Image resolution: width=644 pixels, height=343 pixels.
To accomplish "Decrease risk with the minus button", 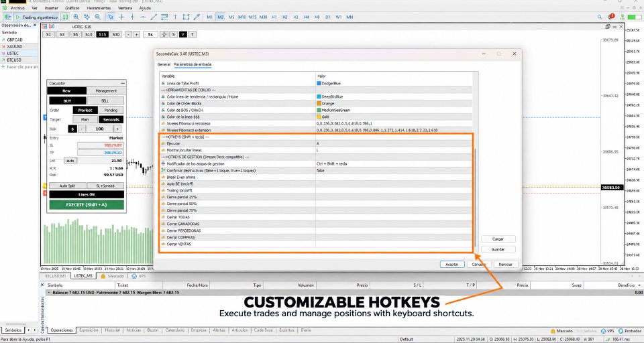I will 82,129.
